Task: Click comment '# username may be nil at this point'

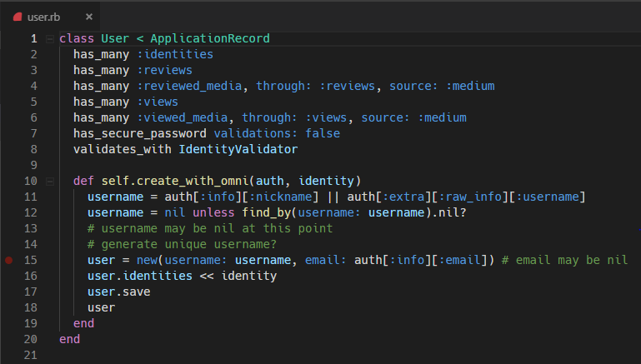Action: (x=210, y=228)
